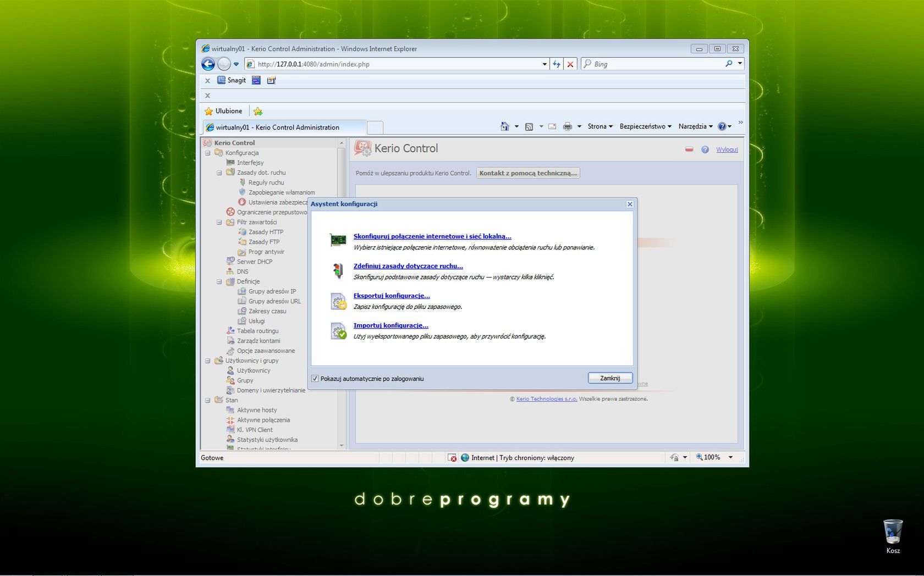Open a new blank tab
The image size is (924, 576).
click(x=375, y=128)
